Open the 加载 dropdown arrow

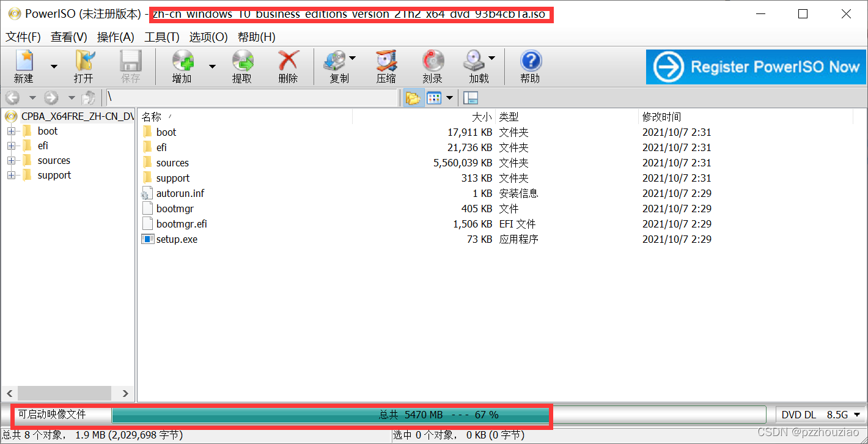491,59
